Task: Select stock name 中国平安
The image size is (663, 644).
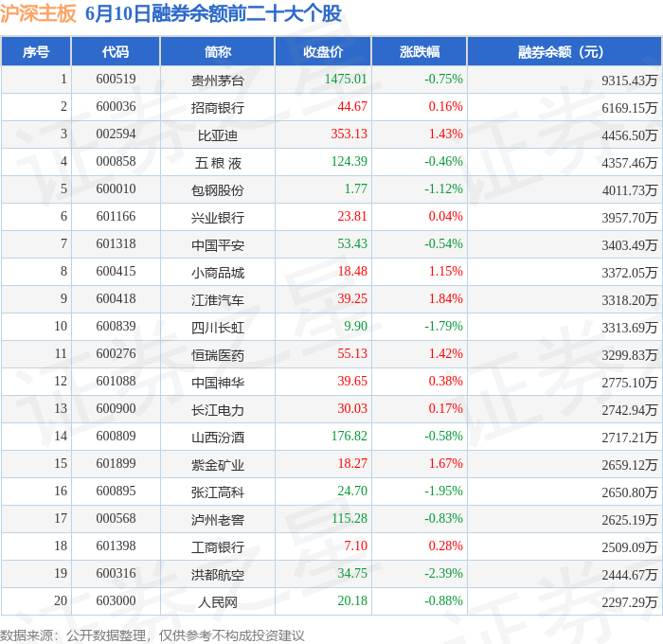Action: pyautogui.click(x=218, y=245)
